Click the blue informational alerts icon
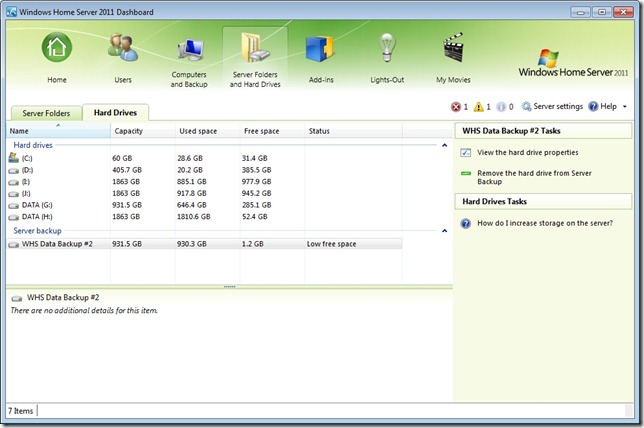The width and height of the screenshot is (644, 428). coord(504,106)
